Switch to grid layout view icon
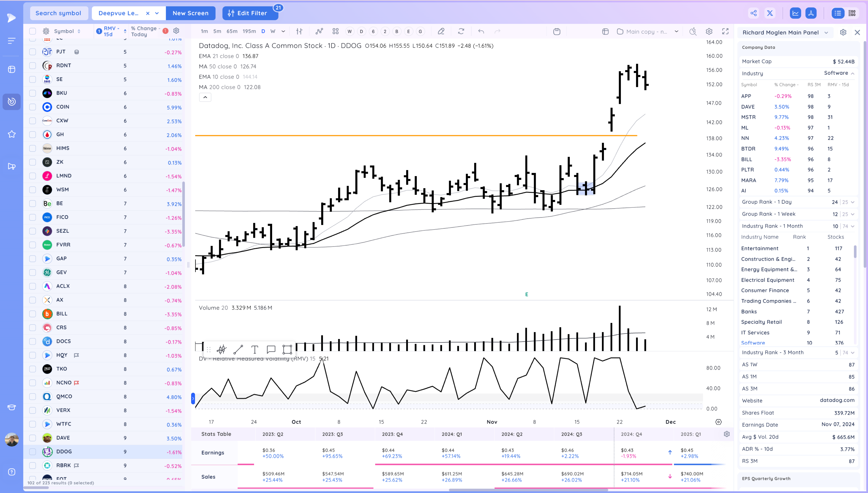This screenshot has height=493, width=868. pos(852,13)
